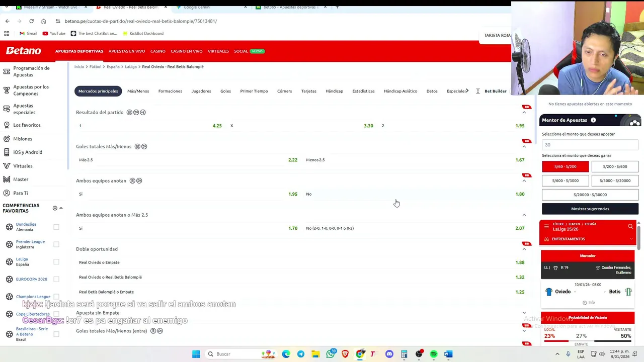Show hidden system tray icons

pyautogui.click(x=557, y=354)
